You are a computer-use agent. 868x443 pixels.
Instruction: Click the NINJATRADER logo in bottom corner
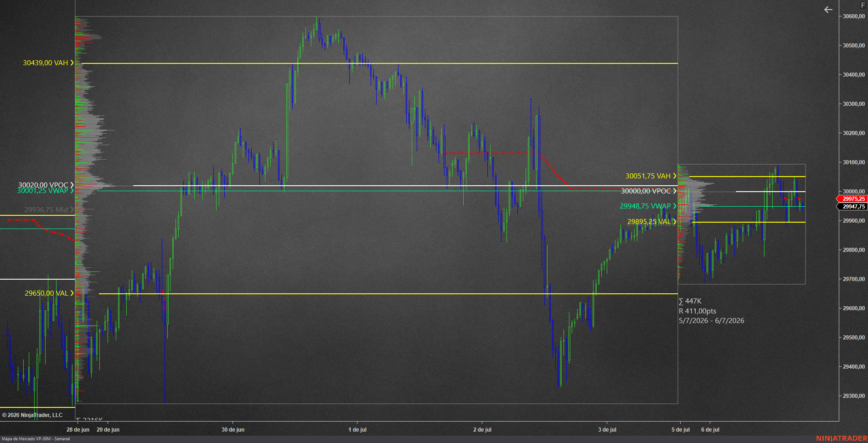pos(842,438)
